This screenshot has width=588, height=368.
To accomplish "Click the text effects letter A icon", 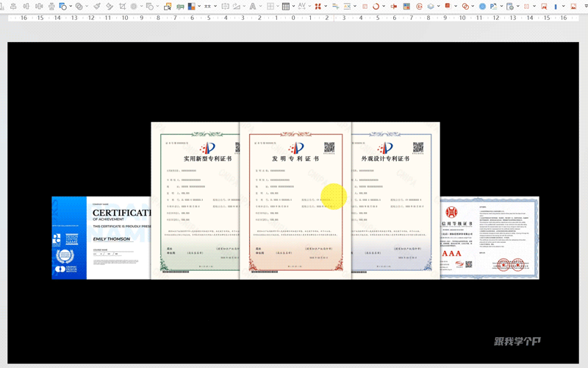I will click(x=253, y=7).
